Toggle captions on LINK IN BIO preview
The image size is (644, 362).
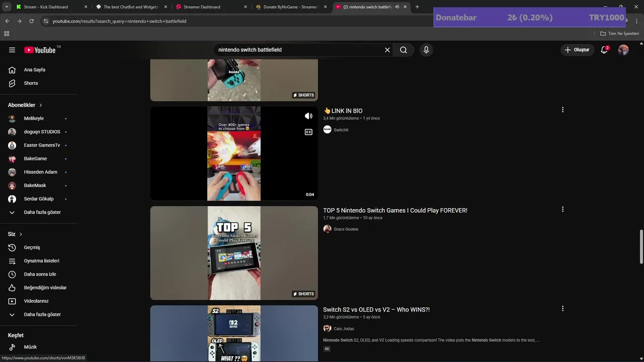(x=308, y=132)
